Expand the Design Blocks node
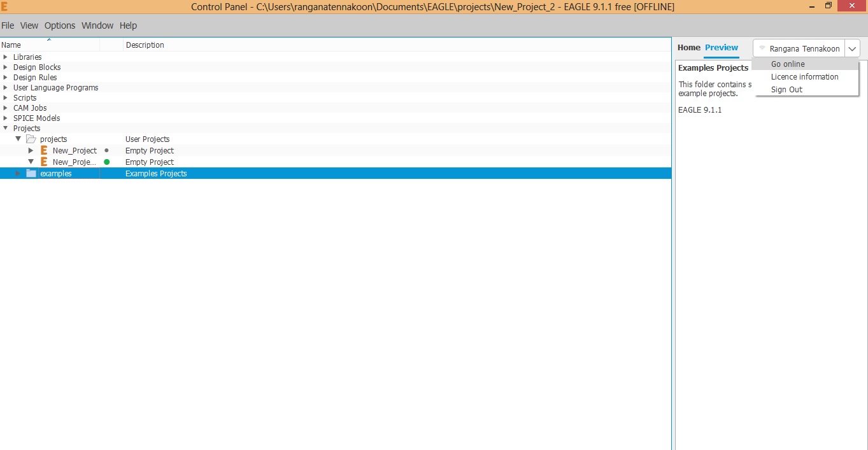Viewport: 868px width, 450px height. click(x=6, y=67)
